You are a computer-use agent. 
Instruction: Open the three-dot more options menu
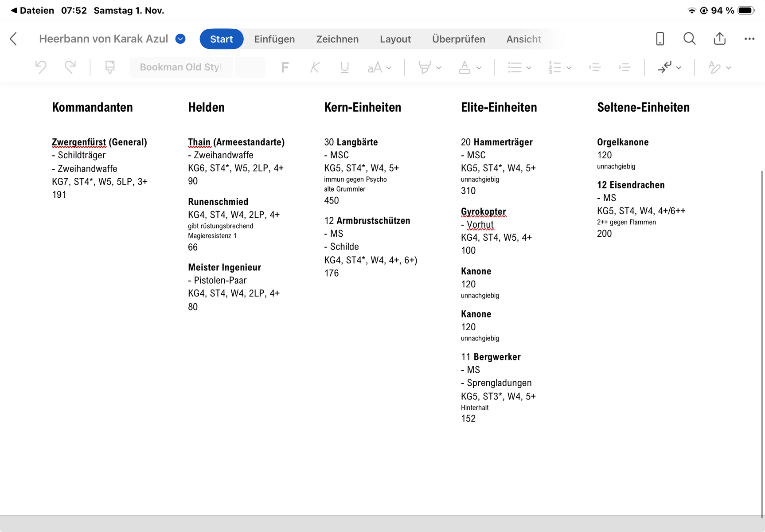(x=749, y=39)
